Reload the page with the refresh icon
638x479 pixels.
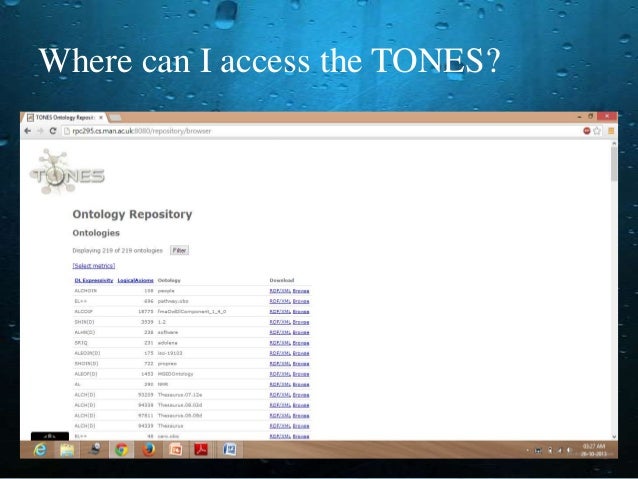[52, 131]
